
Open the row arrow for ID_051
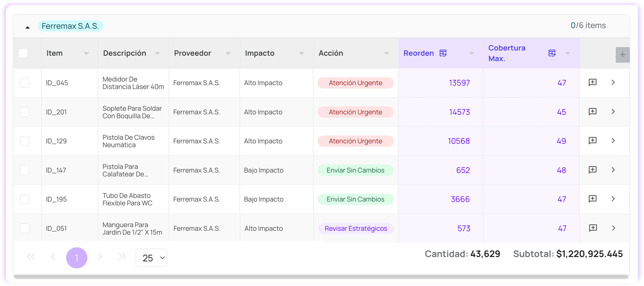pos(613,228)
